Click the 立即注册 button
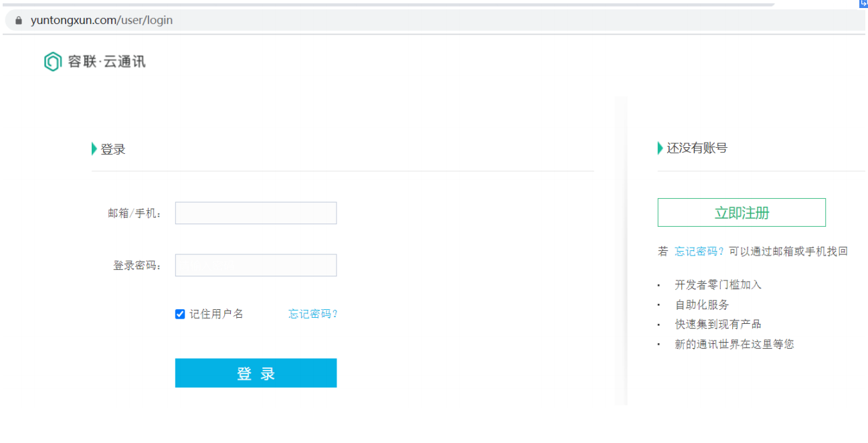Image resolution: width=868 pixels, height=443 pixels. [x=742, y=213]
